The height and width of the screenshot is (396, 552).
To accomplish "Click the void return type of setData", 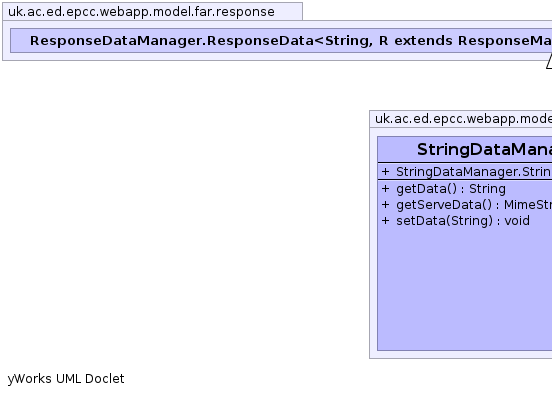I will click(x=517, y=221).
